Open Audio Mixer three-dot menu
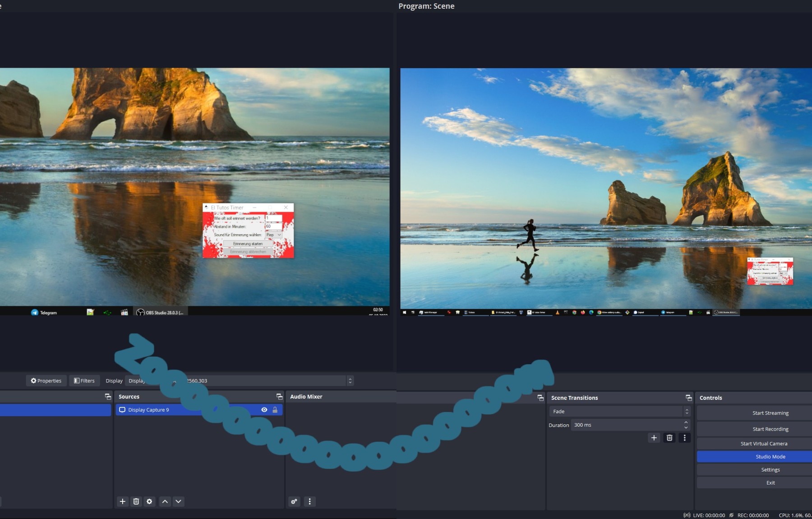Viewport: 812px width, 519px height. pyautogui.click(x=309, y=501)
